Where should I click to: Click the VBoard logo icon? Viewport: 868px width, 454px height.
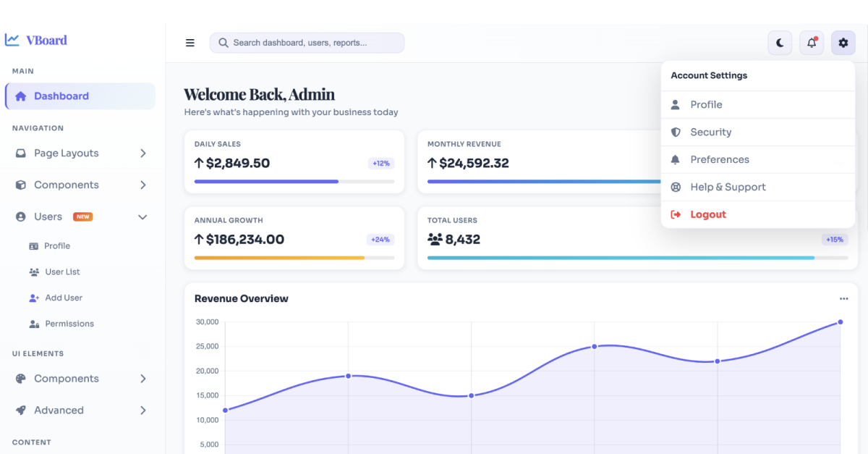point(12,40)
